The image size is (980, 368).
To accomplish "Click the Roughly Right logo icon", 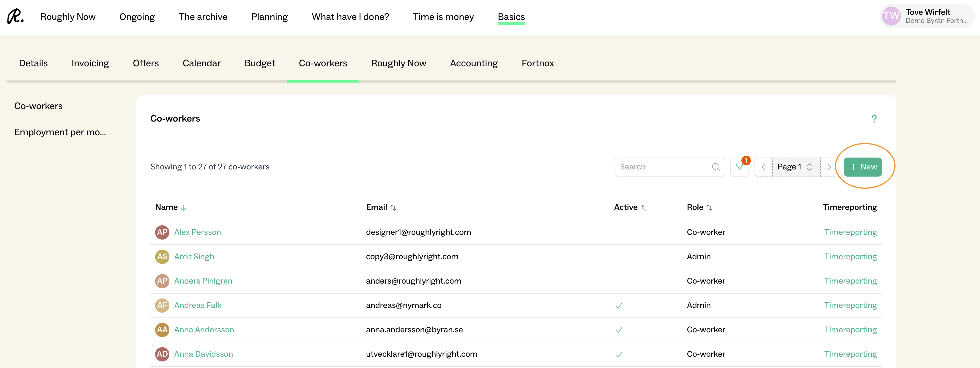I will click(15, 16).
